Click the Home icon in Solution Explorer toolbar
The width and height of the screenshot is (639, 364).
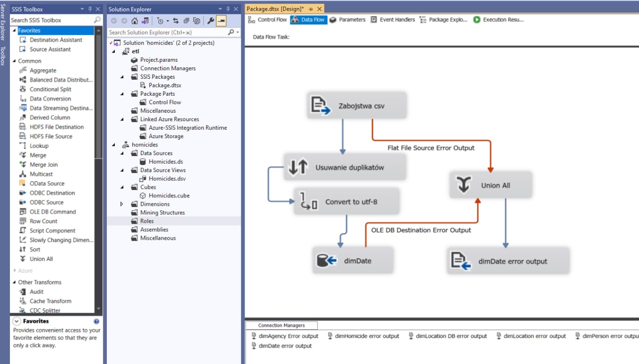tap(134, 21)
